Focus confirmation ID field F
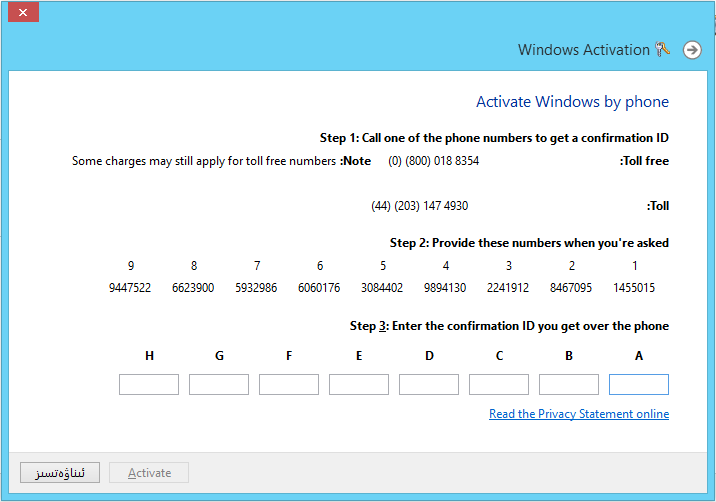716x502 pixels. 289,384
